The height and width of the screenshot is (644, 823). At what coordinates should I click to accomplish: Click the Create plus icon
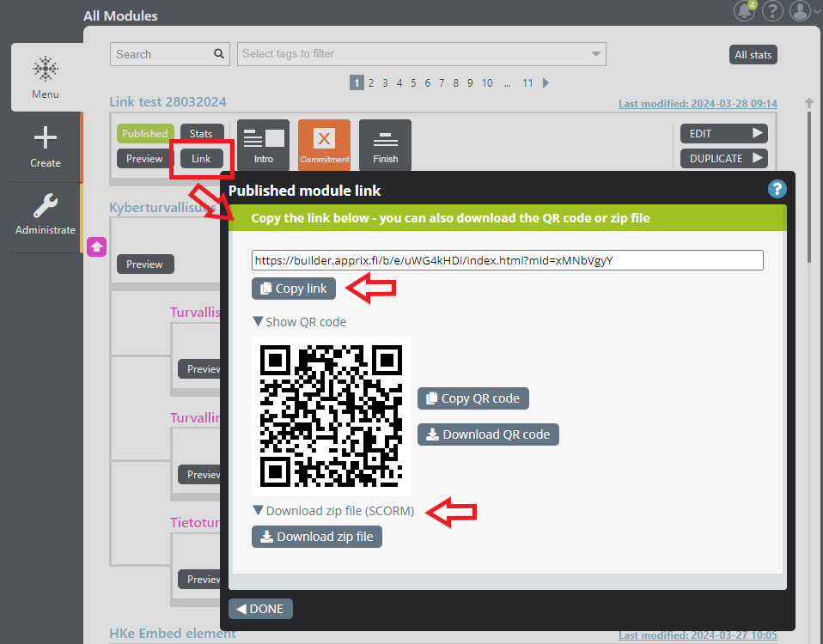[x=46, y=138]
